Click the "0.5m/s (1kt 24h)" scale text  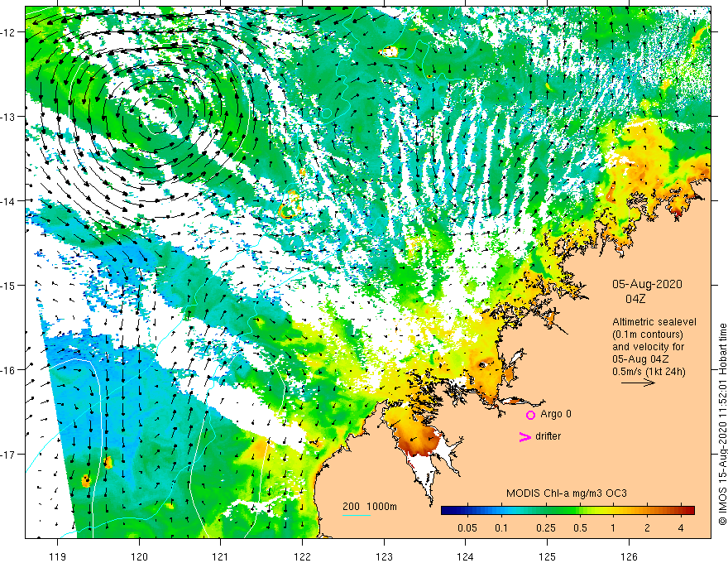649,372
